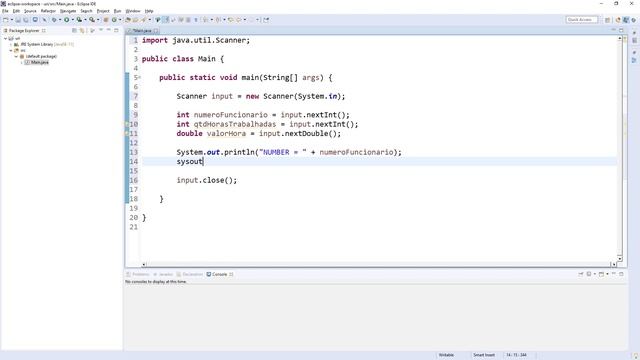Image resolution: width=640 pixels, height=360 pixels.
Task: Collapse All in Package Explorer
Action: coord(74,30)
